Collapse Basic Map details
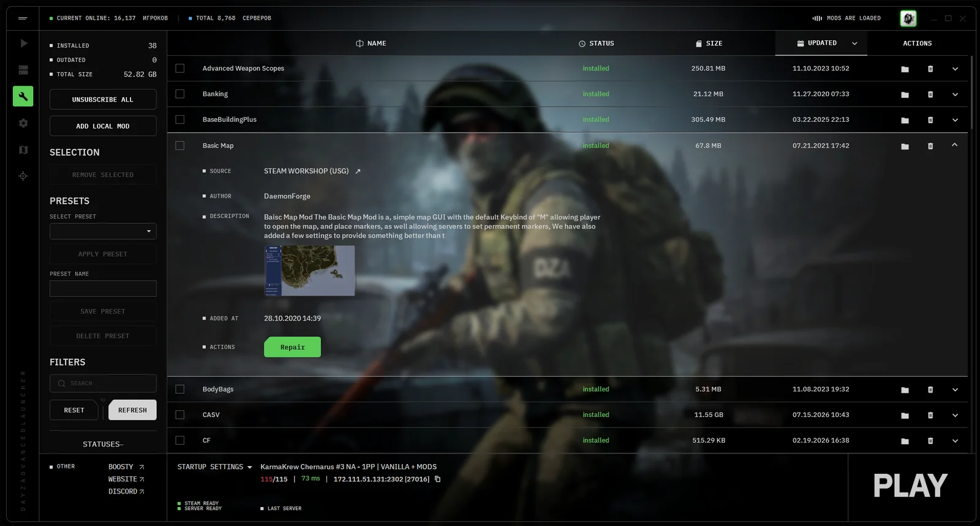The width and height of the screenshot is (980, 526). 955,145
